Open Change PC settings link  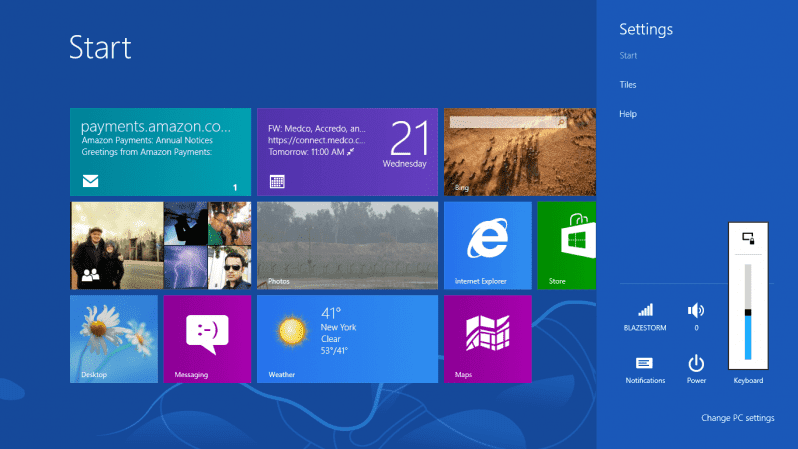(x=737, y=418)
